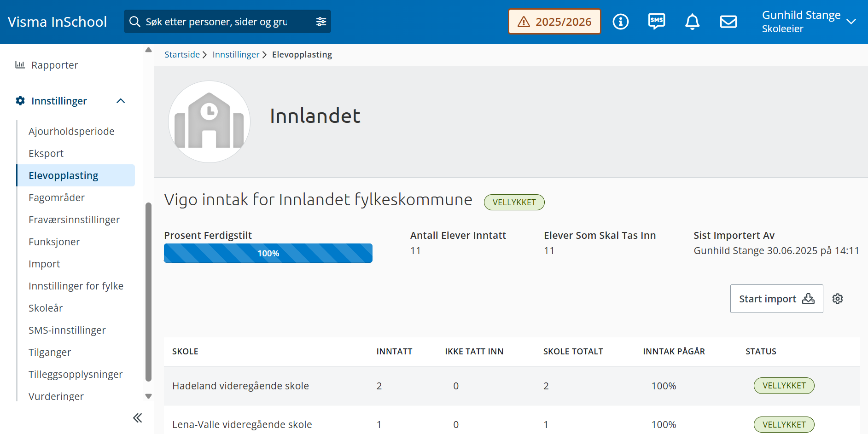Open search filter options icon

pos(321,22)
